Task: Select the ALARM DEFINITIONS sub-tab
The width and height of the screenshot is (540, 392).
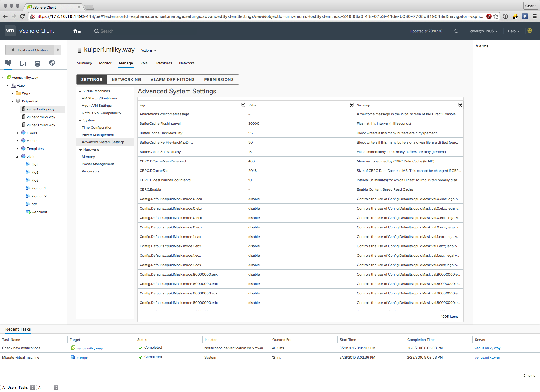Action: point(172,79)
